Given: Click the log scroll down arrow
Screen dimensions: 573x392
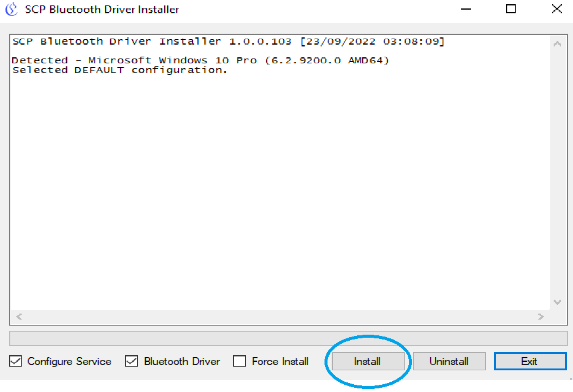Looking at the screenshot, I should 557,302.
